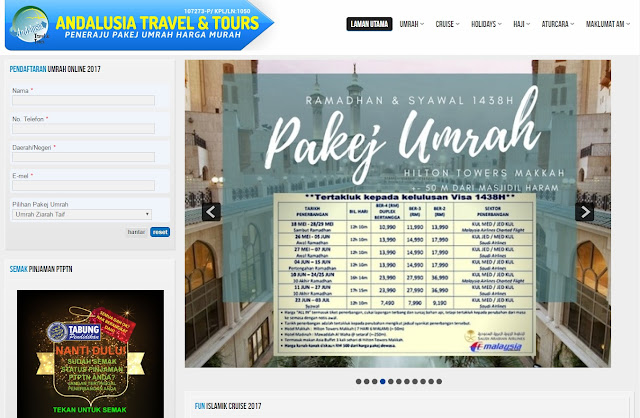640x418 pixels.
Task: Go to previous slide with left arrow
Action: 211,212
